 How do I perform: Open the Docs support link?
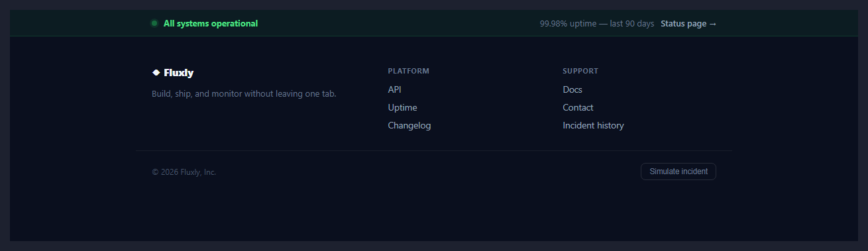[x=572, y=89]
